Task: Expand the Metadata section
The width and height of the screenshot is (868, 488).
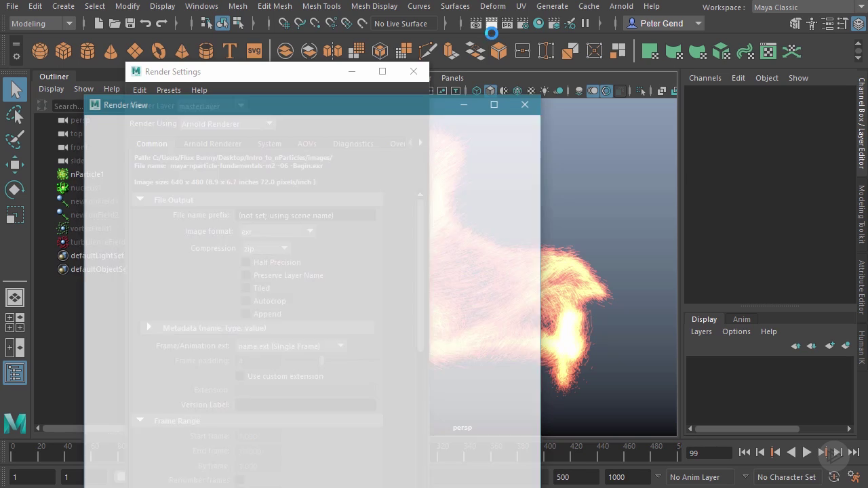Action: click(149, 327)
